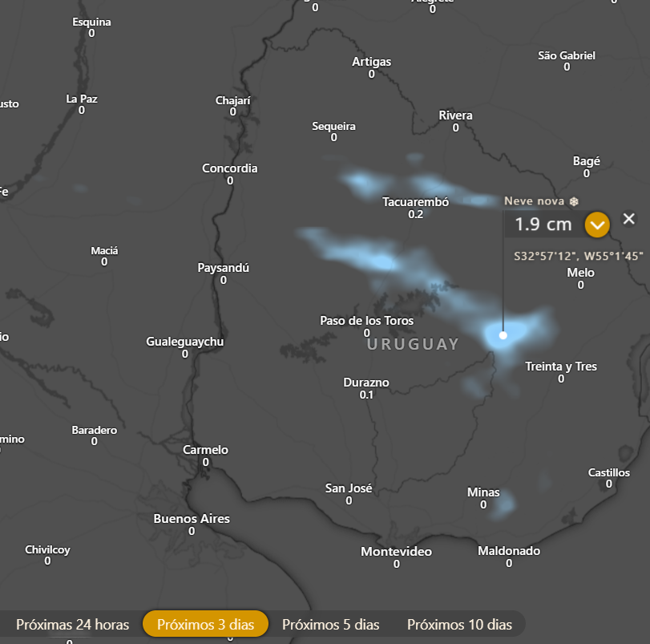Switch to Próximos 10 dias forecast
Image resolution: width=650 pixels, height=644 pixels.
click(x=459, y=625)
